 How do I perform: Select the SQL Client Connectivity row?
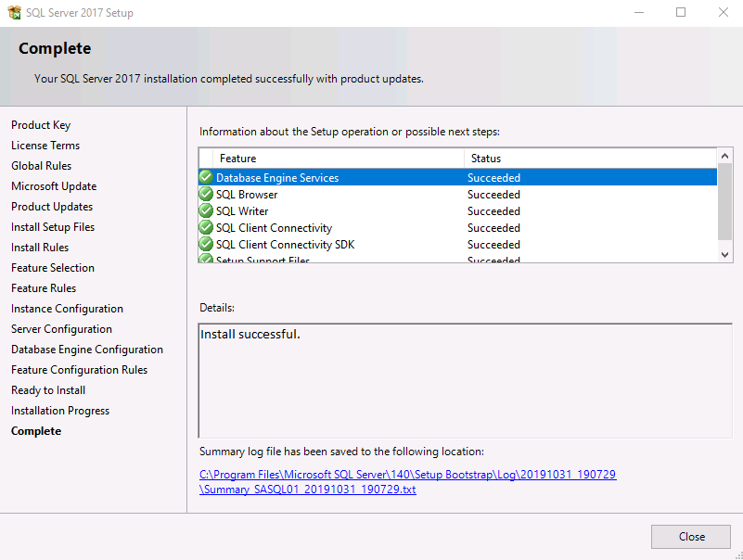coord(457,228)
